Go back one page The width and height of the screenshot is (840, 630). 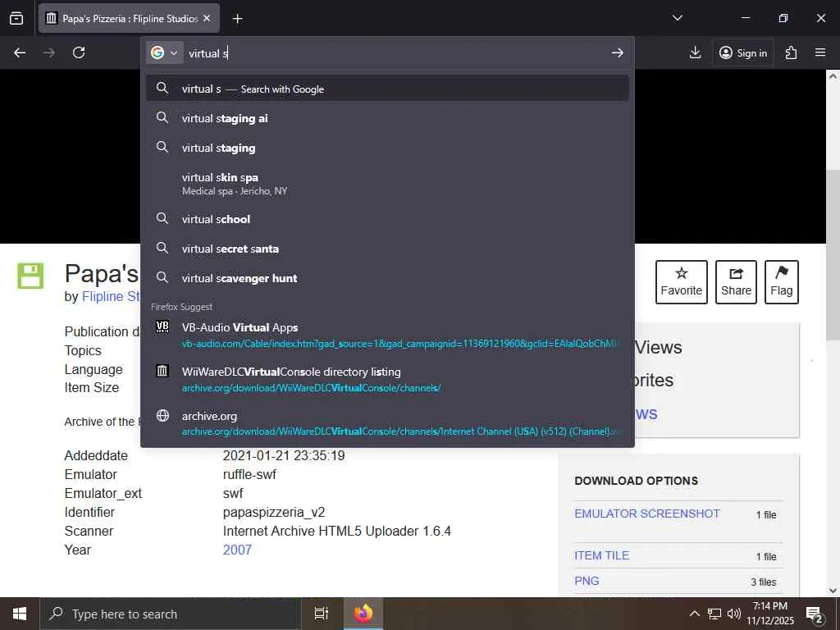(x=20, y=52)
